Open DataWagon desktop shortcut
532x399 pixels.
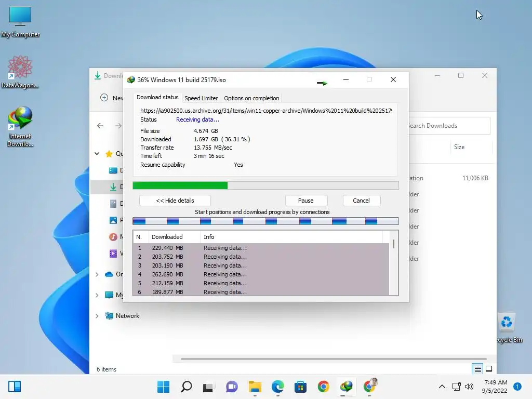(20, 72)
